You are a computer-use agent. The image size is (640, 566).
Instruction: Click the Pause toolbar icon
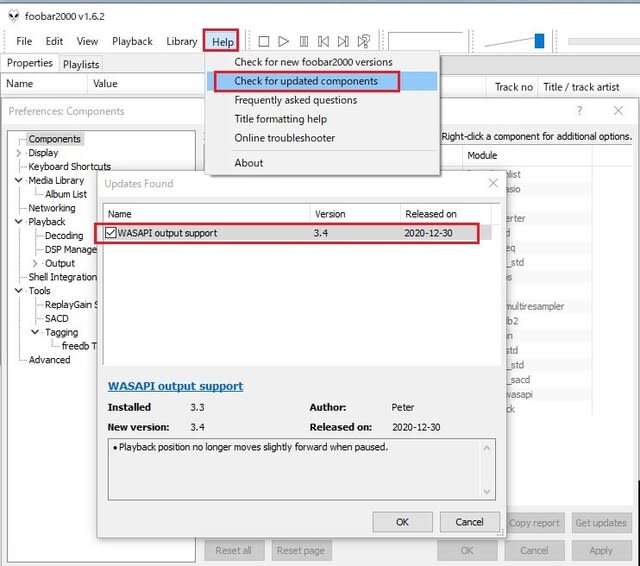[x=304, y=41]
